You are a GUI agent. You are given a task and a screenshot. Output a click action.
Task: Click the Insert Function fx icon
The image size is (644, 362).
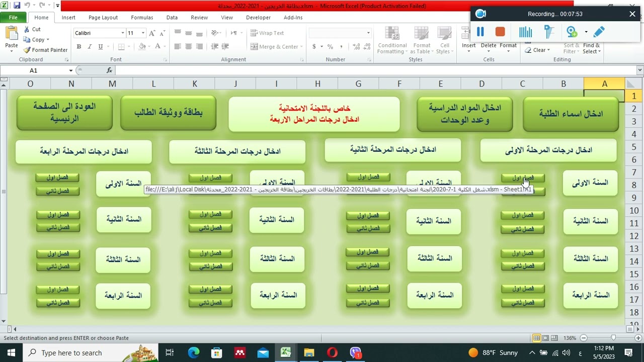click(x=110, y=70)
